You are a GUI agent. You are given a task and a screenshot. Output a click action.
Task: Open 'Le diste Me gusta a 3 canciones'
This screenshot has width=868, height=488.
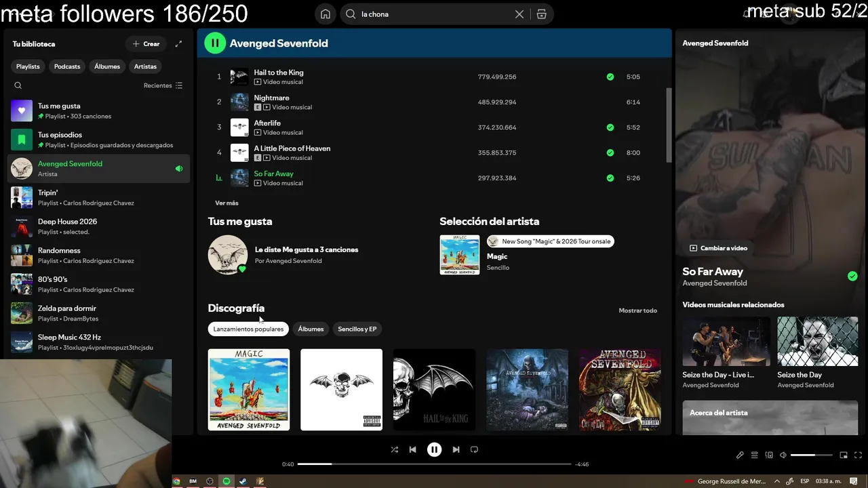[x=307, y=249]
